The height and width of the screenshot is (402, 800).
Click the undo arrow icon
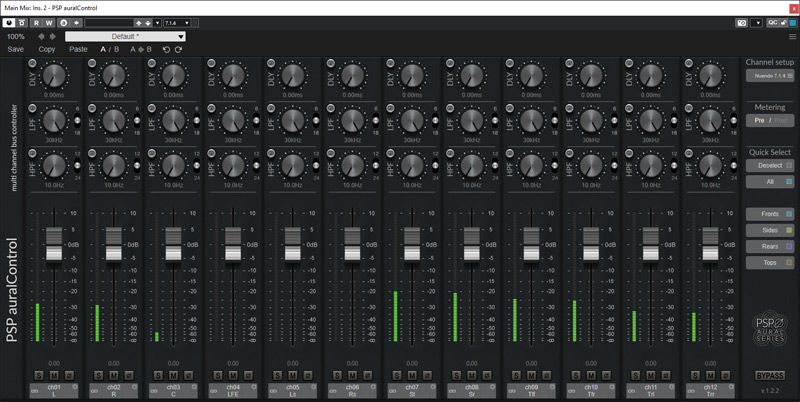coord(166,49)
